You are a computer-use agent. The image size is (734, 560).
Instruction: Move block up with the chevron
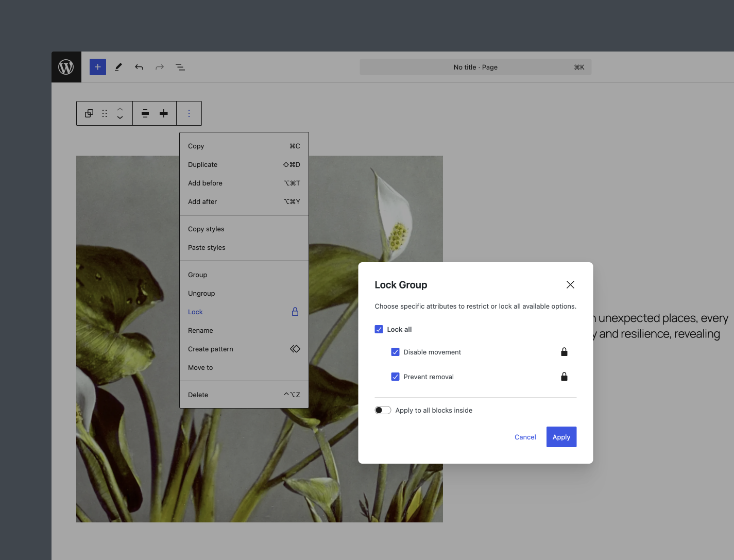pyautogui.click(x=120, y=109)
